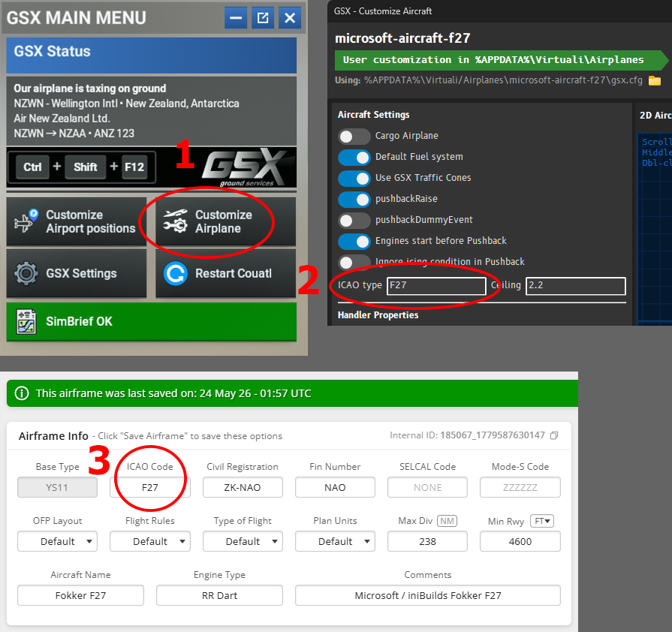The image size is (672, 632).
Task: Click the 'NZWN → NZAA • ANZ 123' text
Action: 74,134
